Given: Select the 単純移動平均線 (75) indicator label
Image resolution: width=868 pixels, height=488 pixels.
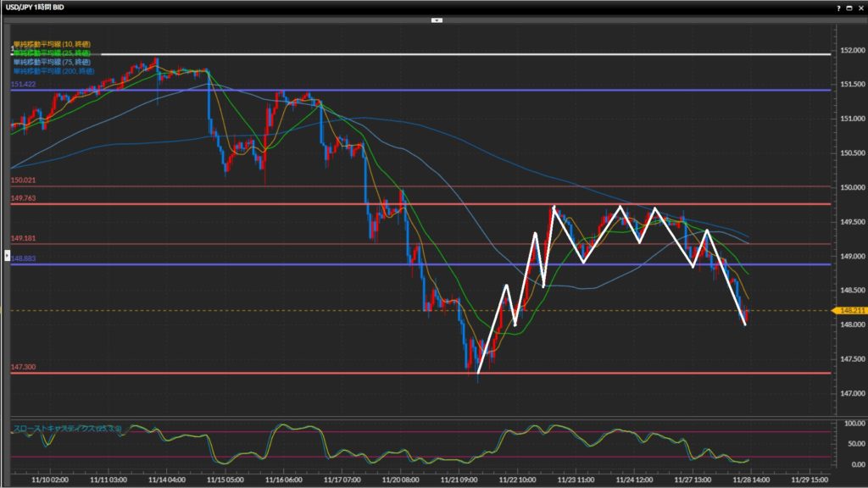Looking at the screenshot, I should pyautogui.click(x=51, y=61).
